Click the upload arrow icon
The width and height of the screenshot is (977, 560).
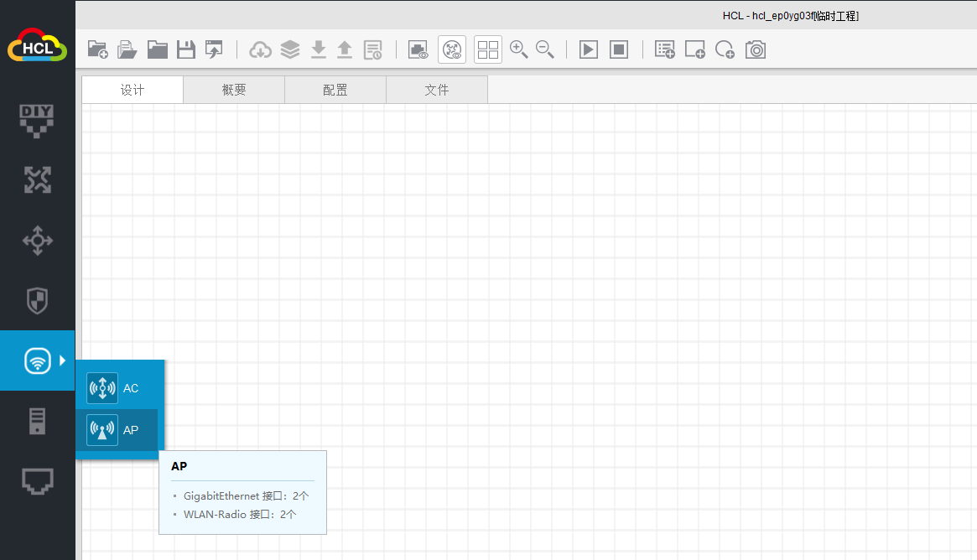tap(345, 49)
